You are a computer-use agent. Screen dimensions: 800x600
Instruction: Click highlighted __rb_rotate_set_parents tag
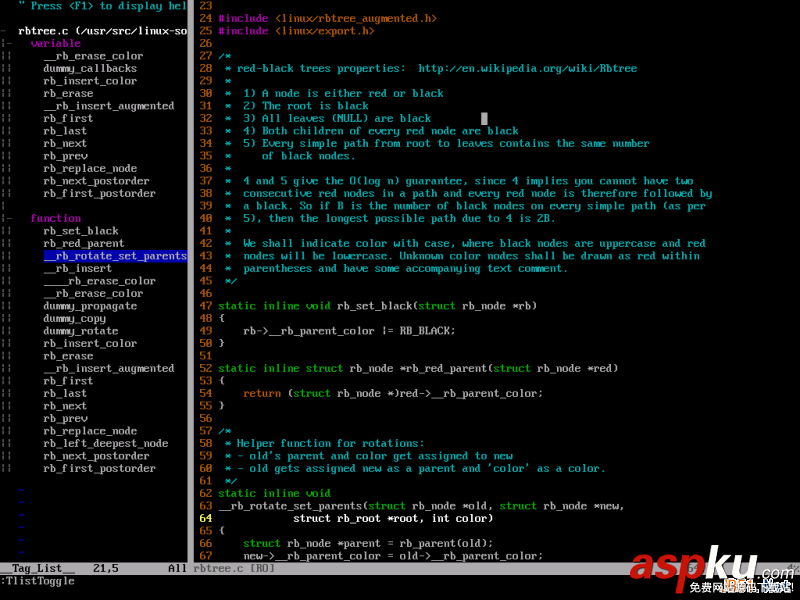115,256
